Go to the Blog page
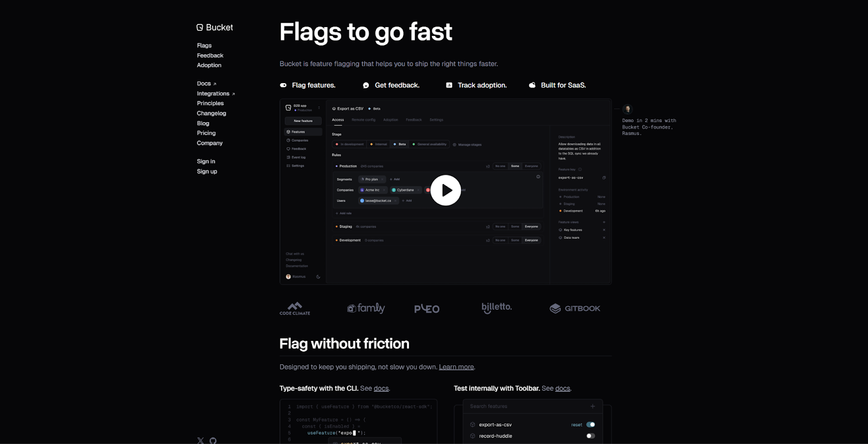The height and width of the screenshot is (444, 868). click(x=203, y=123)
